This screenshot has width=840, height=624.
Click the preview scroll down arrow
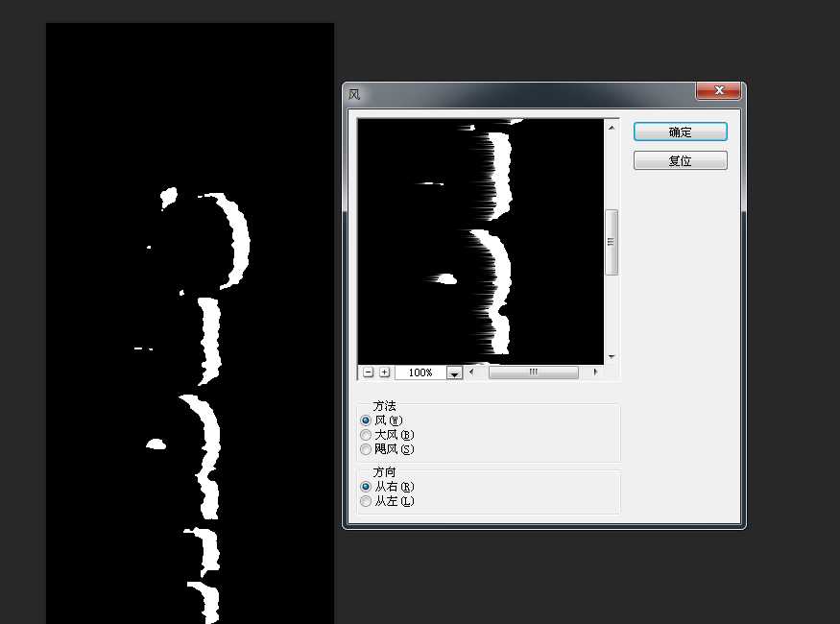[x=612, y=356]
